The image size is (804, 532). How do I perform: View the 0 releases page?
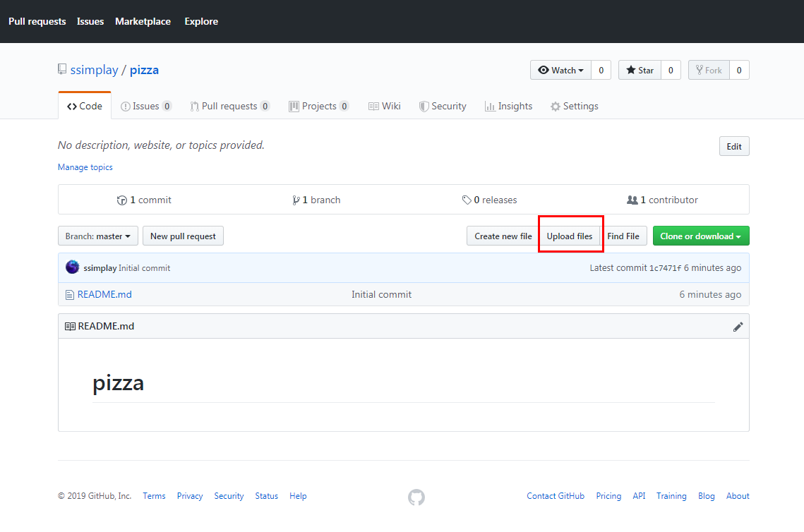[490, 200]
